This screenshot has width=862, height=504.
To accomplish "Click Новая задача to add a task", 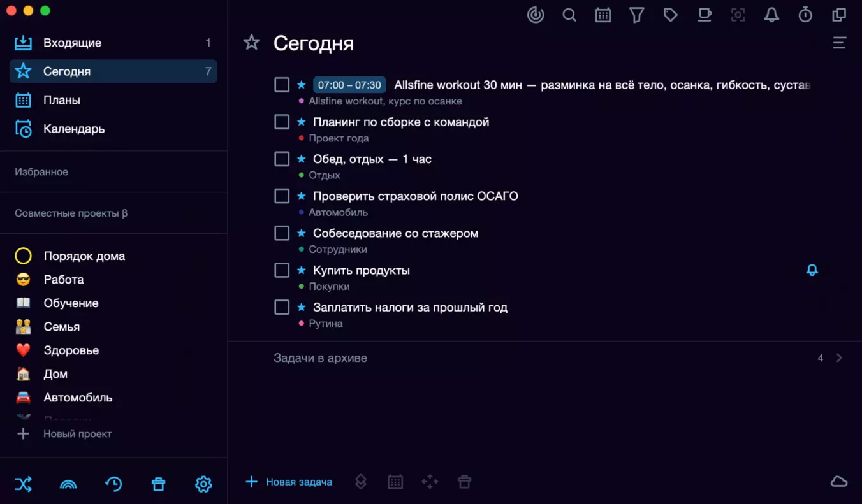I will [x=289, y=482].
